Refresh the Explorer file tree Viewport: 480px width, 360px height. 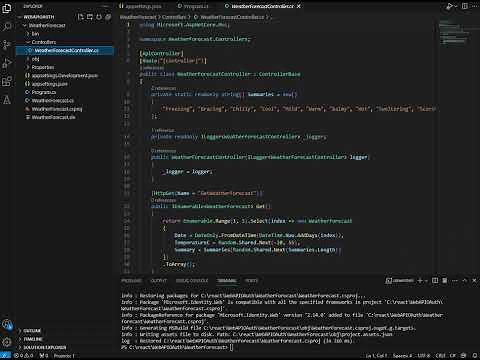99,17
